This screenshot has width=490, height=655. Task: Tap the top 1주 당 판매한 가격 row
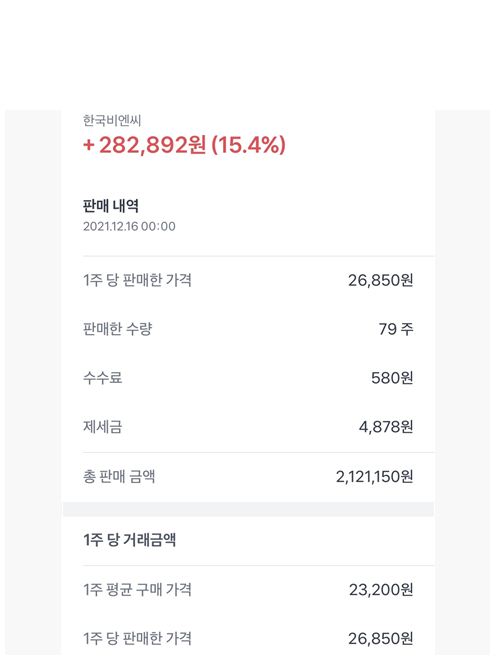pos(248,280)
